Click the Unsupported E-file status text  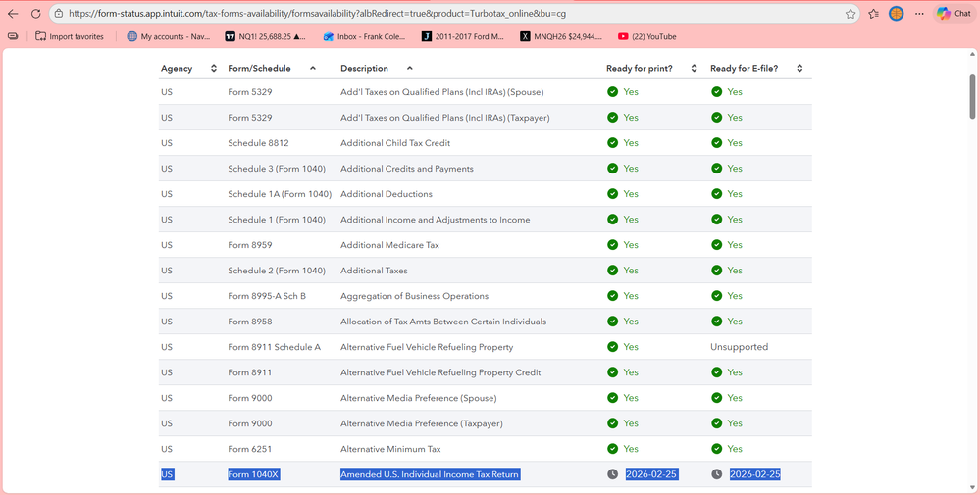click(739, 346)
